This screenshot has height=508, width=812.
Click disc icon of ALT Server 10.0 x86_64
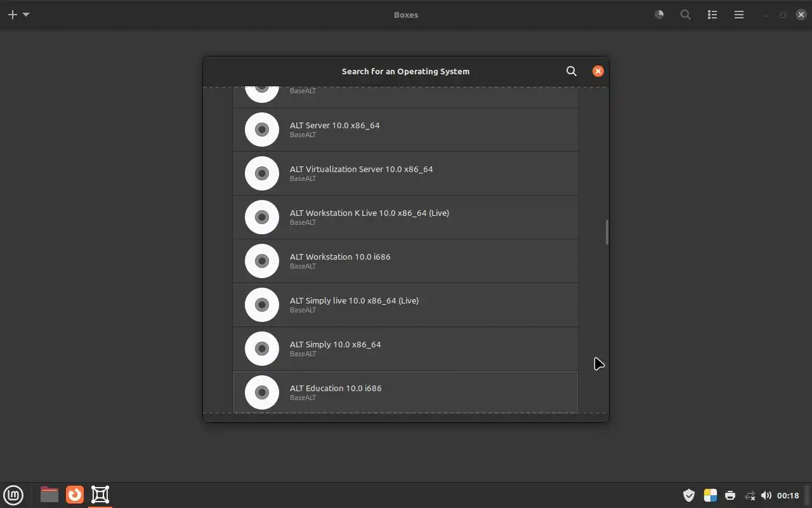pyautogui.click(x=262, y=130)
